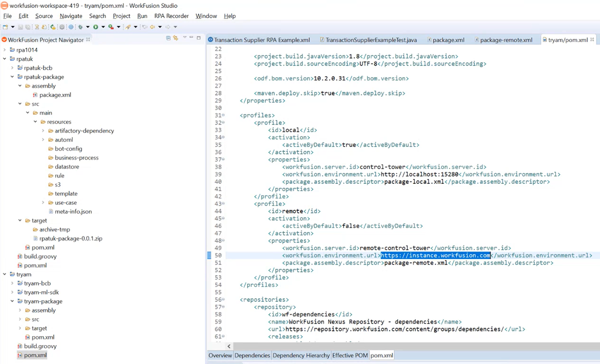Screen dimensions: 600x364
Task: Expand the rpa1014 project node
Action: (x=5, y=50)
